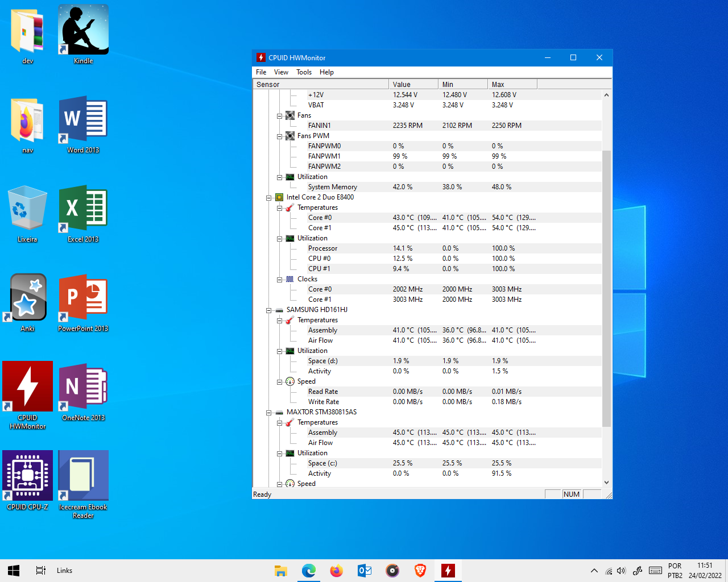The image size is (728, 582).
Task: Launch Word 2013 desktop shortcut
Action: pos(83,125)
